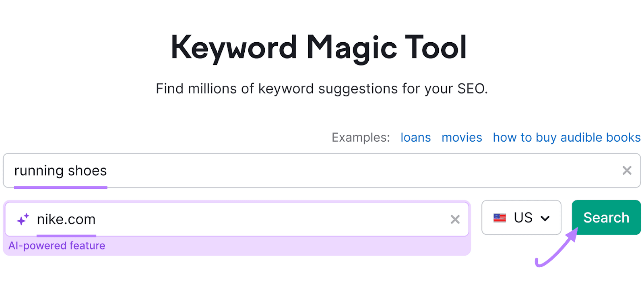Image resolution: width=644 pixels, height=289 pixels.
Task: Open the location picker next to Search
Action: 521,218
